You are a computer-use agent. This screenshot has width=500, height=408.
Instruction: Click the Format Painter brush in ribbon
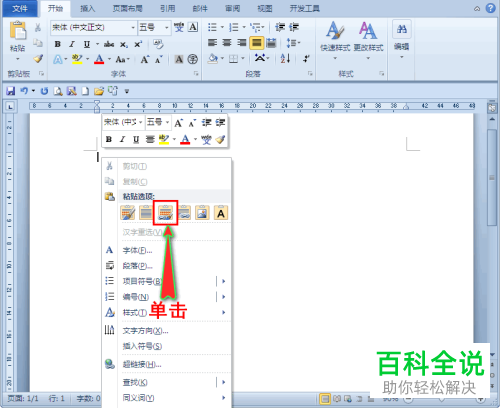[x=38, y=59]
